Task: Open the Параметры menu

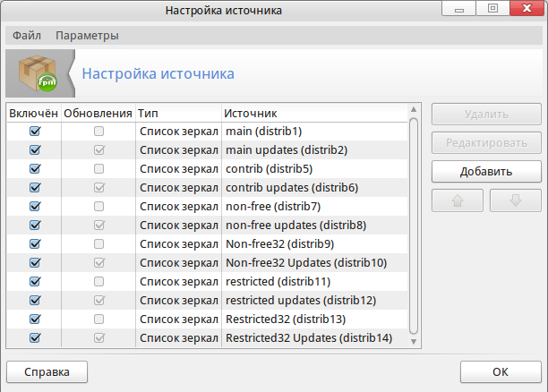Action: [87, 36]
